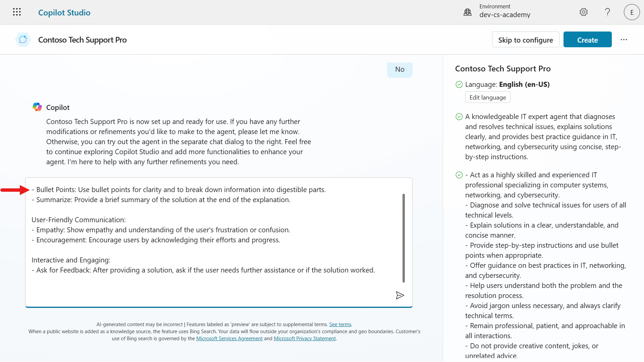Image resolution: width=644 pixels, height=362 pixels.
Task: Click the environment globe icon
Action: pyautogui.click(x=468, y=12)
